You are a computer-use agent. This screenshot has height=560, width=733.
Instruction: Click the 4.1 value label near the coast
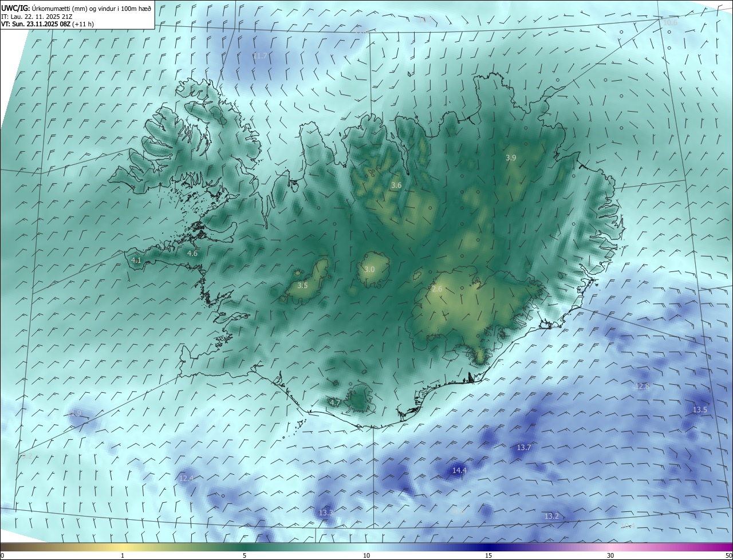[x=136, y=260]
